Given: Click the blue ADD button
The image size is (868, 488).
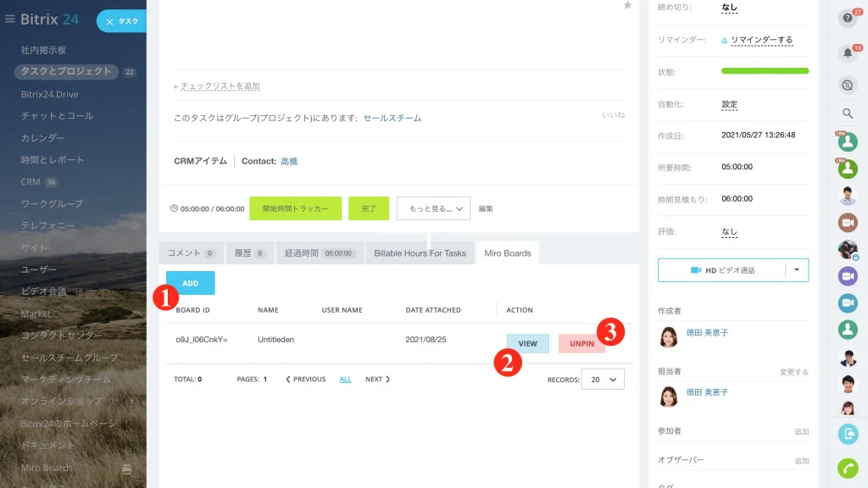Looking at the screenshot, I should 191,283.
